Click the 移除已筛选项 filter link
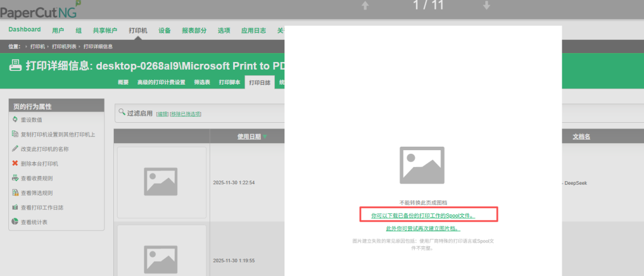Screen dimensions: 644x276 (185, 114)
